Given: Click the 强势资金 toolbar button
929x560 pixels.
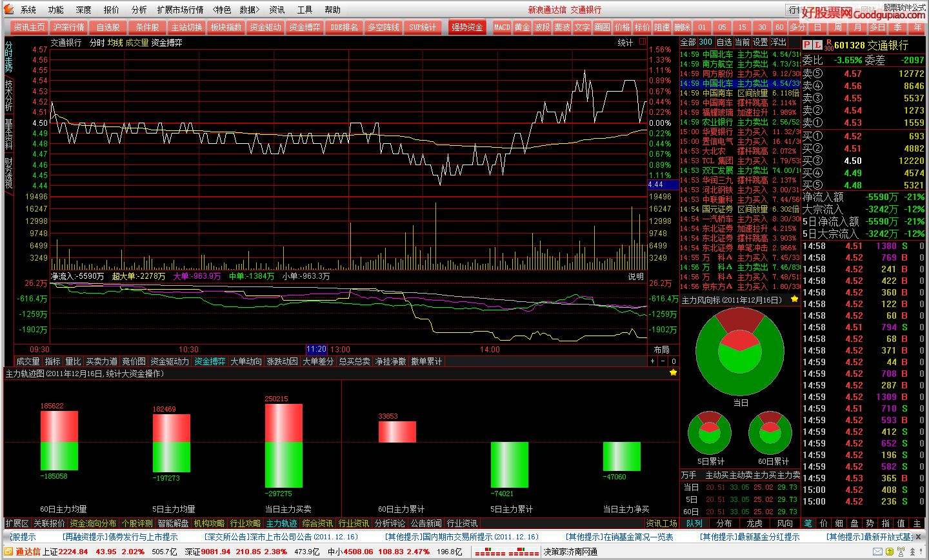Looking at the screenshot, I should (x=468, y=27).
